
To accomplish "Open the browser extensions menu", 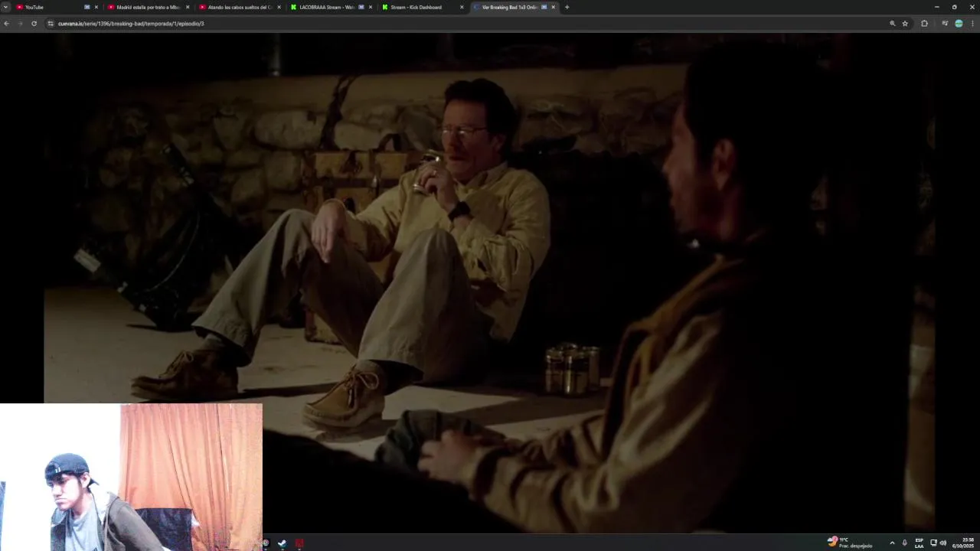I will pos(924,24).
